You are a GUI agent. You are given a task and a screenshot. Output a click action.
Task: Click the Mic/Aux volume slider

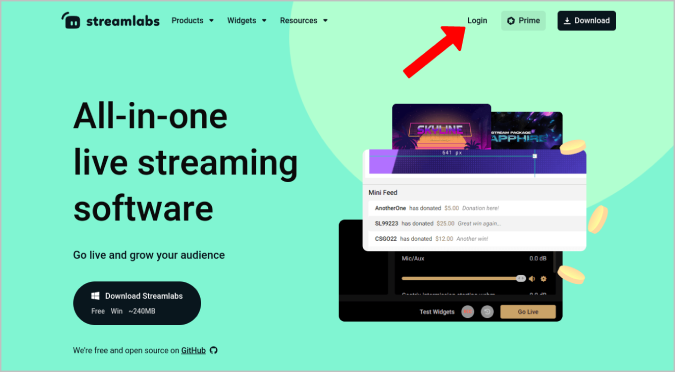(x=463, y=279)
